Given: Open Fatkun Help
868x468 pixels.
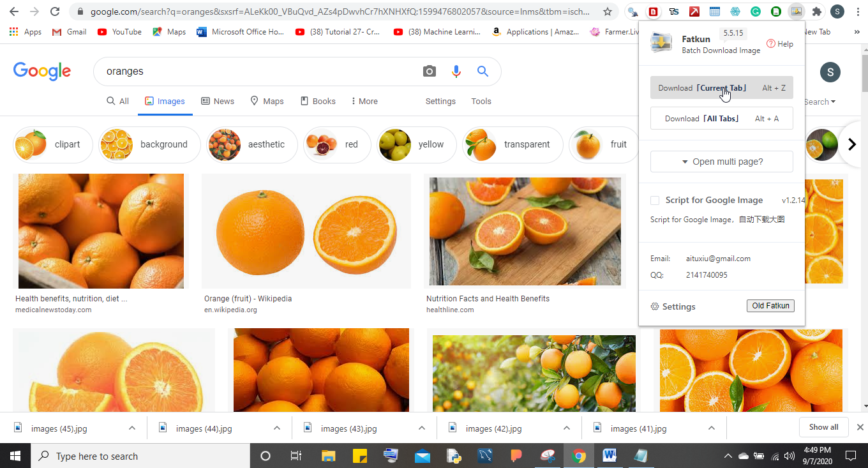Looking at the screenshot, I should tap(780, 44).
